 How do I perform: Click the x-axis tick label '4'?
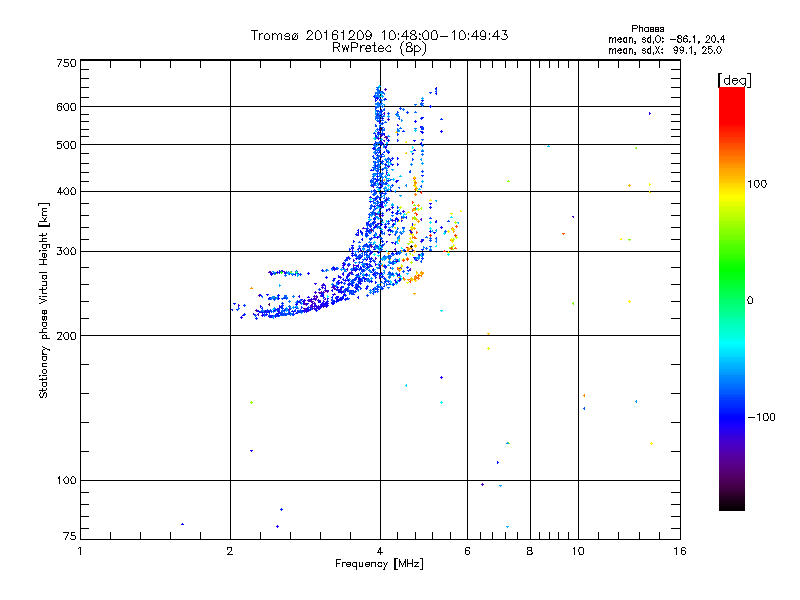pos(380,551)
